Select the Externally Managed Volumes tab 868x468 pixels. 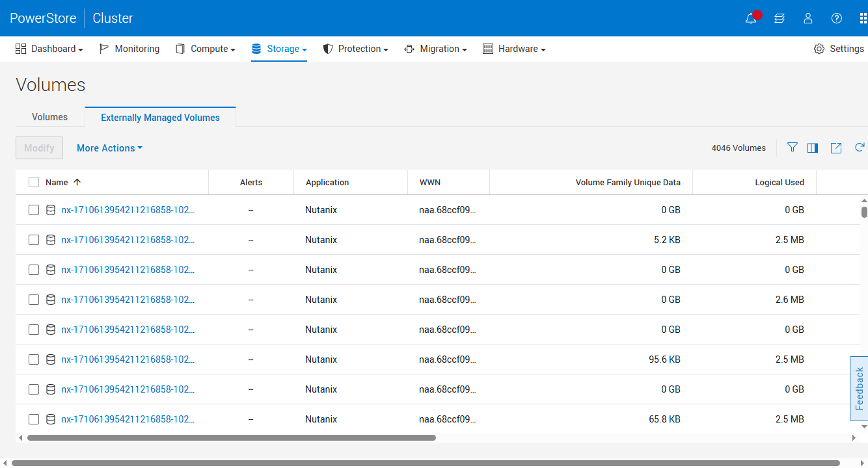click(160, 118)
